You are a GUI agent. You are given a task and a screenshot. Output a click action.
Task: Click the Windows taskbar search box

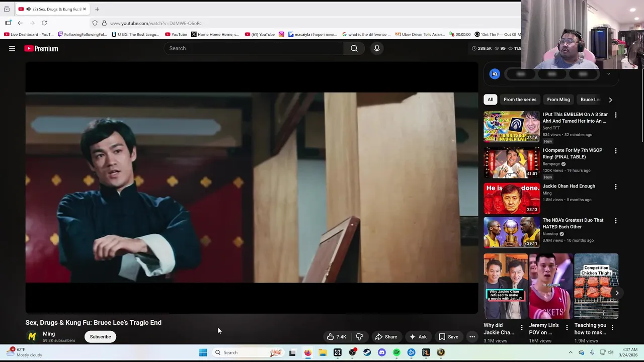(249, 352)
